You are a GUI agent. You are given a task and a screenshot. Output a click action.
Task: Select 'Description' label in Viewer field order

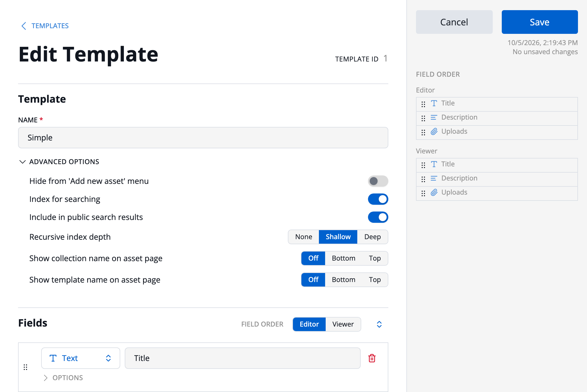coord(459,178)
